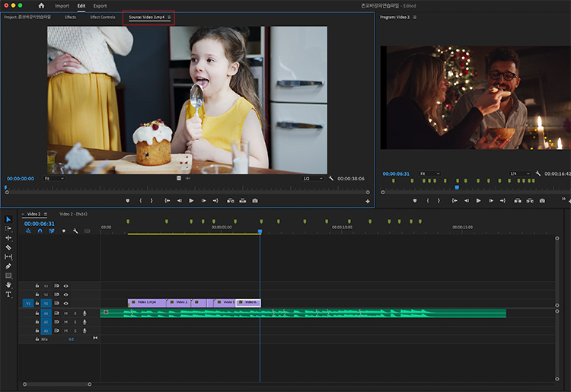571x392 pixels.
Task: Click the Home icon in the top bar
Action: pyautogui.click(x=42, y=5)
